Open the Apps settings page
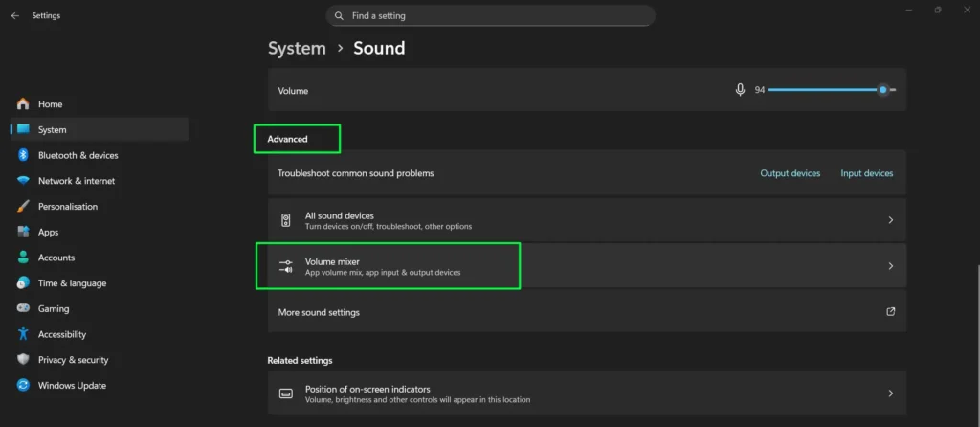The height and width of the screenshot is (427, 980). (x=100, y=232)
